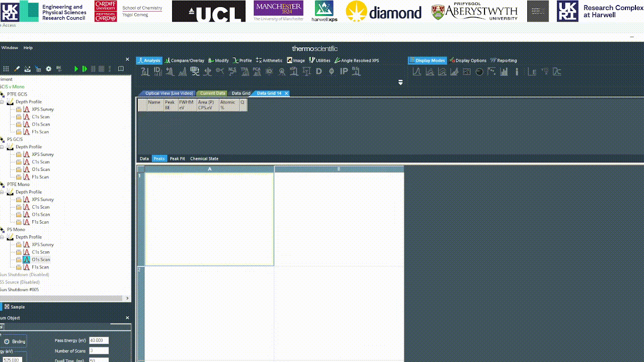Image resolution: width=644 pixels, height=362 pixels.
Task: Collapse PS GCIS Depth Profile node
Action: click(x=2, y=147)
